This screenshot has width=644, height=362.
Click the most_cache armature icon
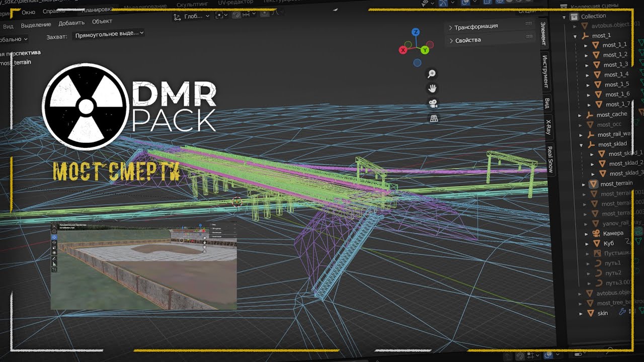coord(590,115)
